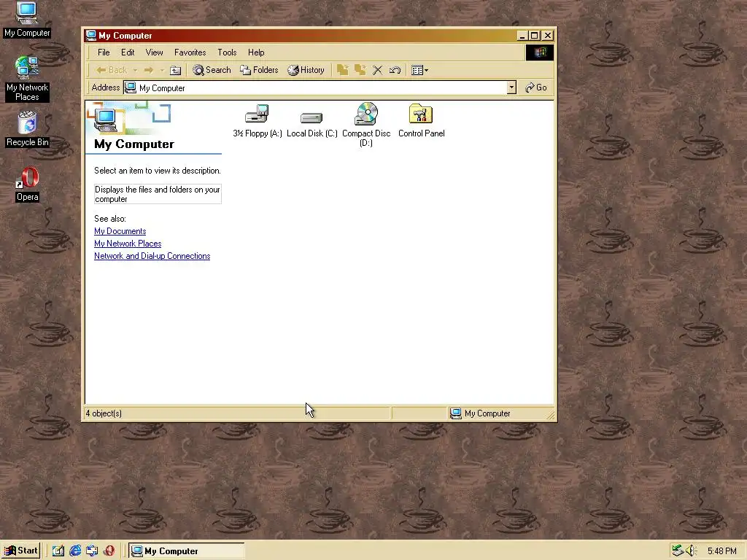
Task: Click the Delete X toolbar icon
Action: pyautogui.click(x=377, y=71)
